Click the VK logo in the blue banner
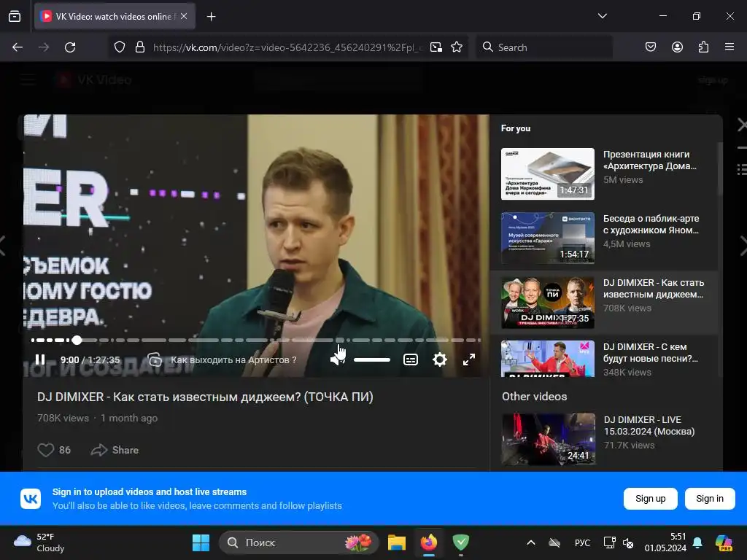Image resolution: width=747 pixels, height=560 pixels. 31,499
